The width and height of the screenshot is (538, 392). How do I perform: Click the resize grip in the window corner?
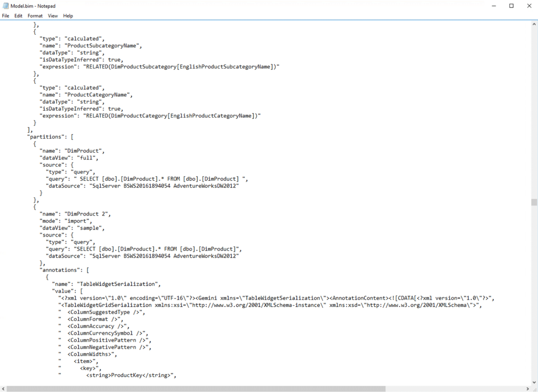coord(534,389)
